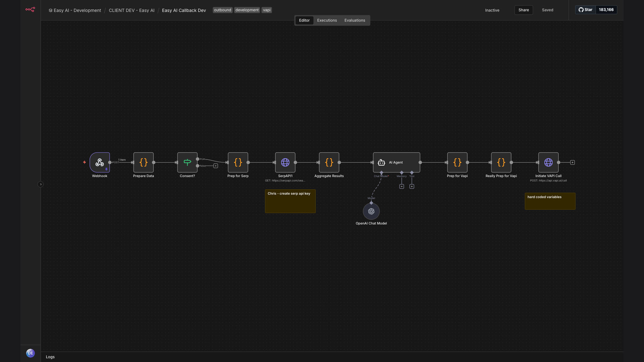Click the red trigger bolt beside Webhook
Viewport: 644px width, 362px height.
[x=85, y=162]
